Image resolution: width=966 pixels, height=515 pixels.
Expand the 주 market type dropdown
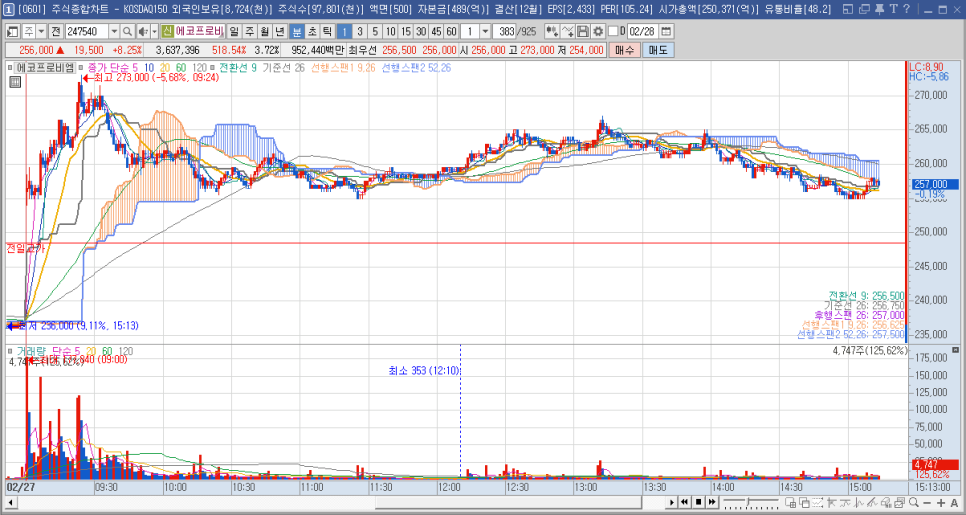(x=41, y=31)
